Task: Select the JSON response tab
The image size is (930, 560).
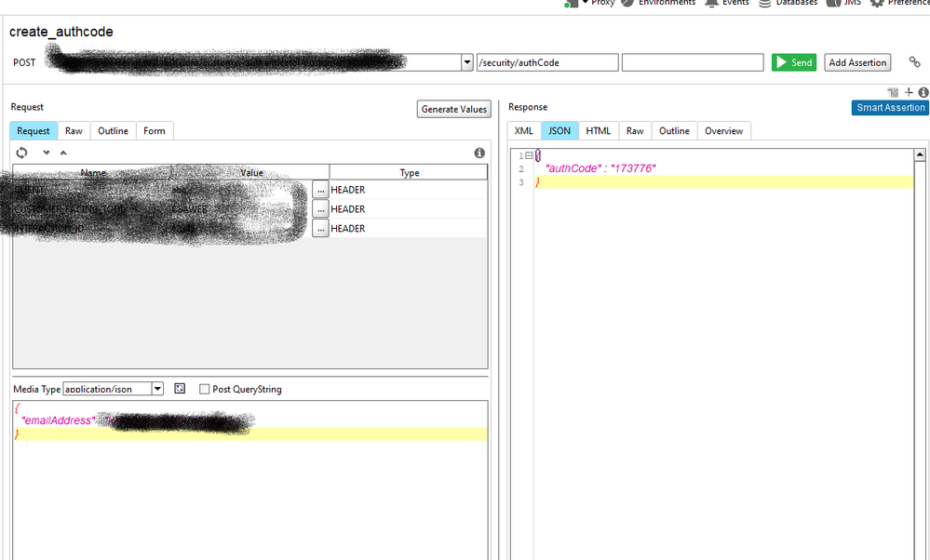Action: tap(559, 130)
